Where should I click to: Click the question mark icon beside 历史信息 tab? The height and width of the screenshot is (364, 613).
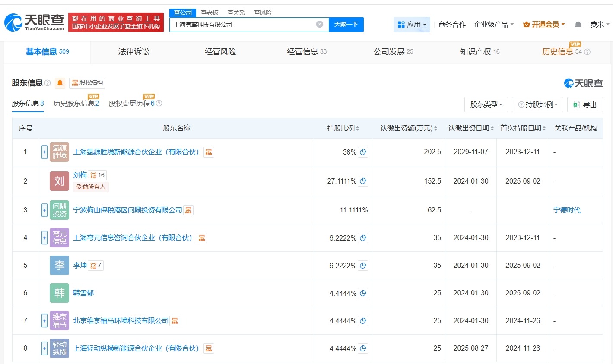click(587, 52)
